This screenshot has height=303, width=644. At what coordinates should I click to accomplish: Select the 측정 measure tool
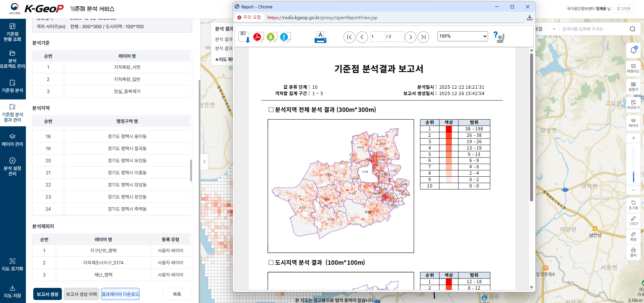click(x=633, y=236)
